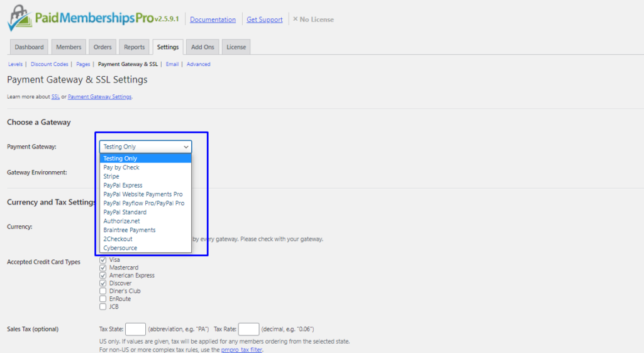Select the Settings tab
This screenshot has height=353, width=644.
coord(167,47)
